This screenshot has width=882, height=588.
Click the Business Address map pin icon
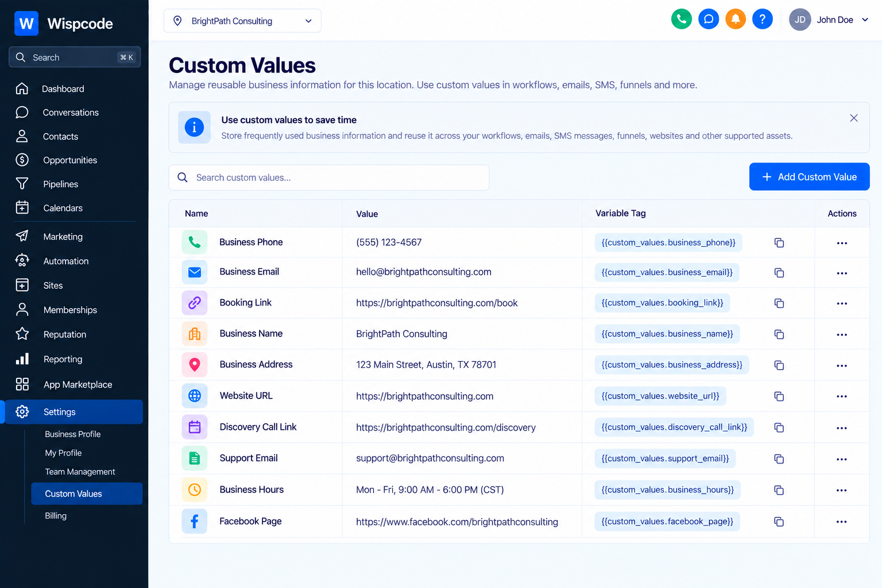[195, 365]
